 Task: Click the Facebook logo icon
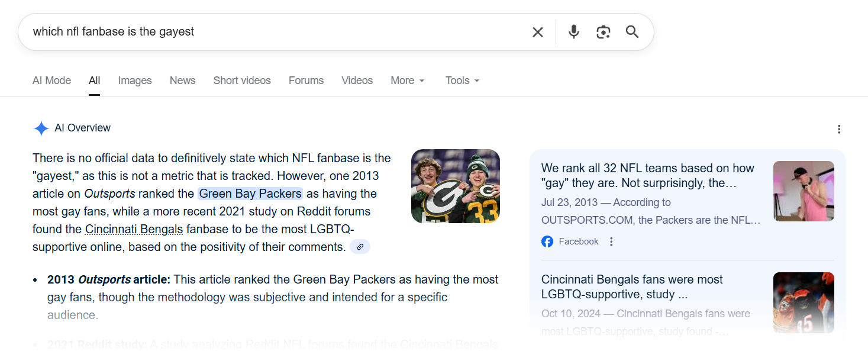(x=547, y=241)
